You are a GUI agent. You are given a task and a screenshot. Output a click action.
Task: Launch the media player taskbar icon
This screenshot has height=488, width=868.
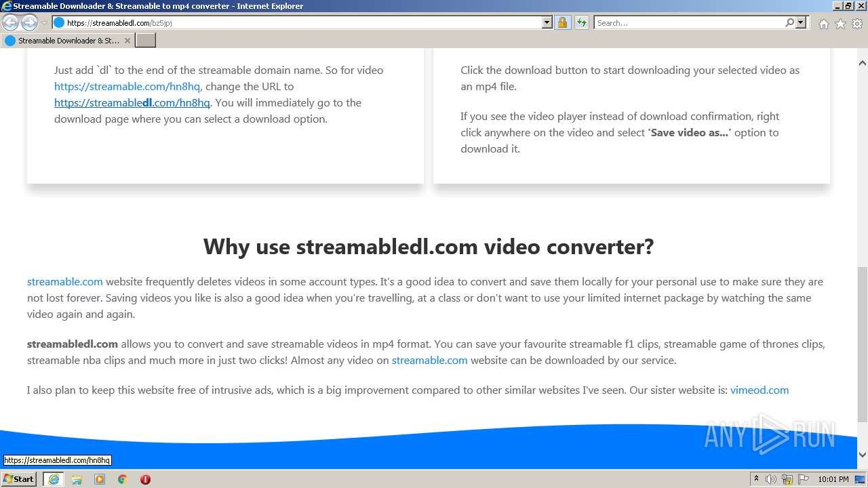coord(100,479)
